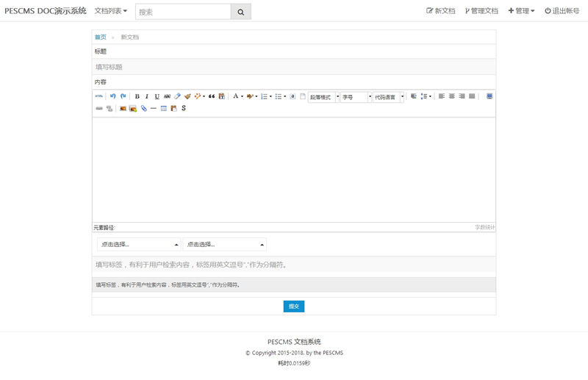Click the select-all icon
The height and width of the screenshot is (380, 588).
click(293, 96)
